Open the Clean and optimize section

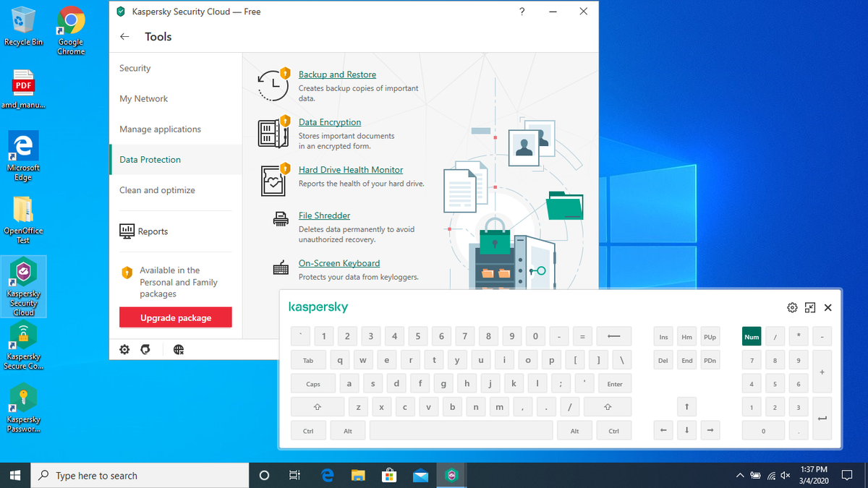click(157, 190)
